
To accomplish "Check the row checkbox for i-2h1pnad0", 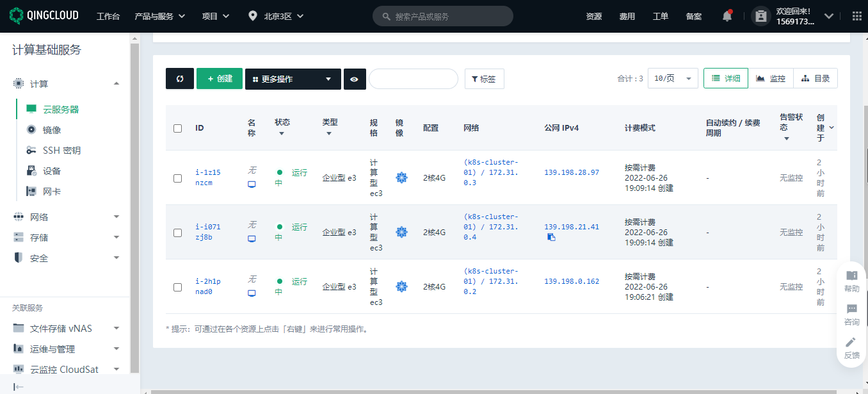I will [177, 287].
